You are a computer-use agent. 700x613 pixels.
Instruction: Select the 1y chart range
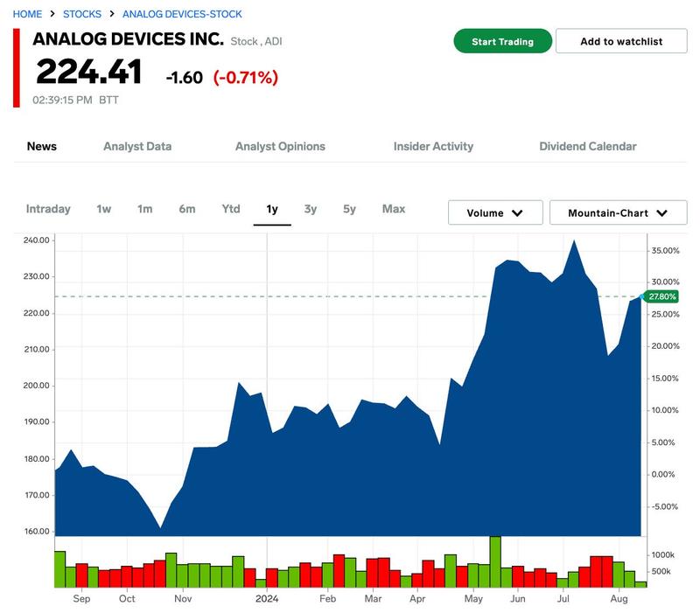pyautogui.click(x=272, y=209)
